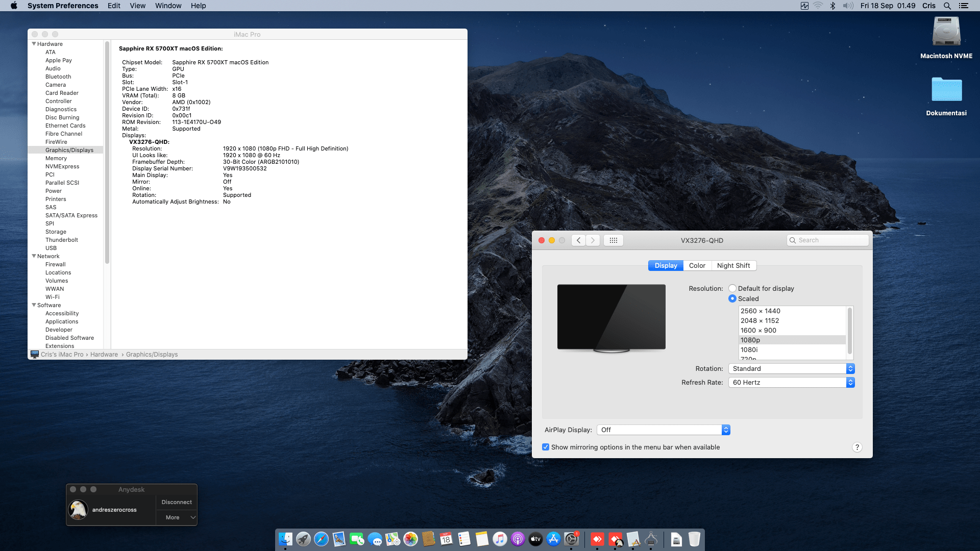
Task: Open System Information chip icon in Dock
Action: click(x=651, y=539)
